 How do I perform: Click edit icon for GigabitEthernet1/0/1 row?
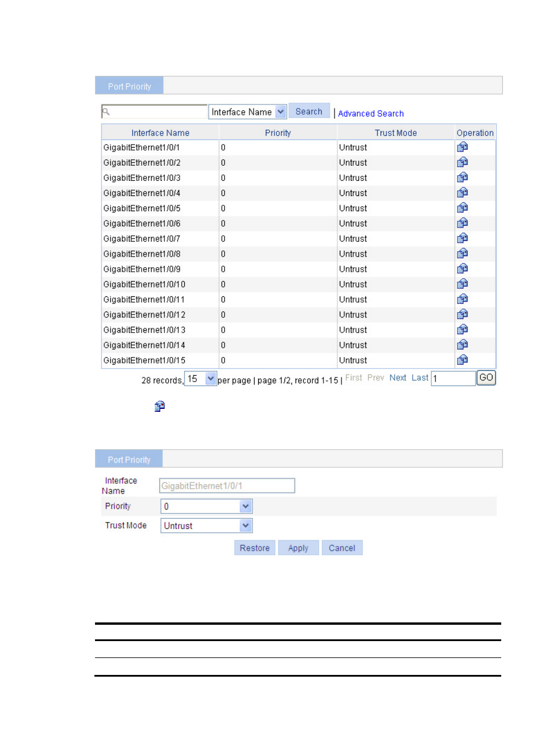462,147
